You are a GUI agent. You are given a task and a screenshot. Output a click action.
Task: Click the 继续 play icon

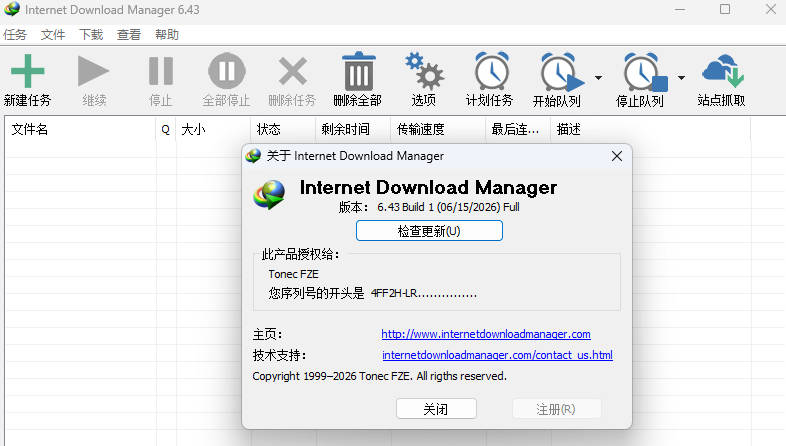point(94,71)
